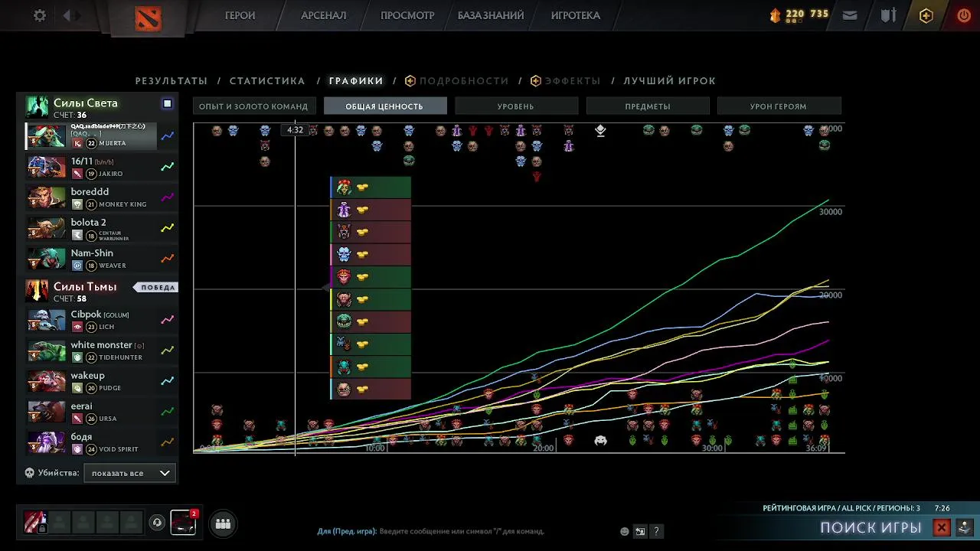
Task: Switch to the СТАТИСТИКА tab
Action: 267,80
